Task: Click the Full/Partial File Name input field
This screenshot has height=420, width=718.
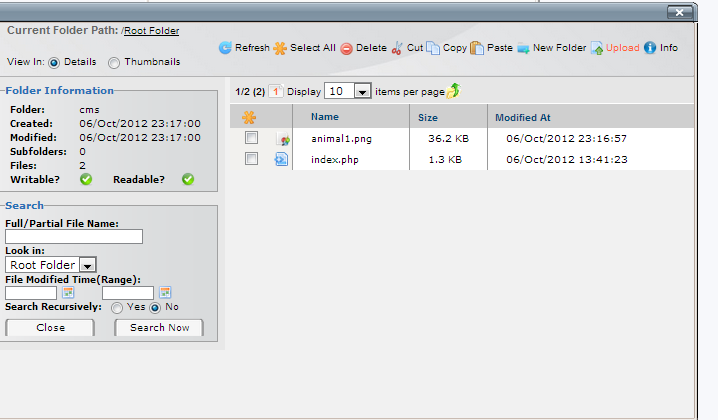Action: (x=74, y=237)
